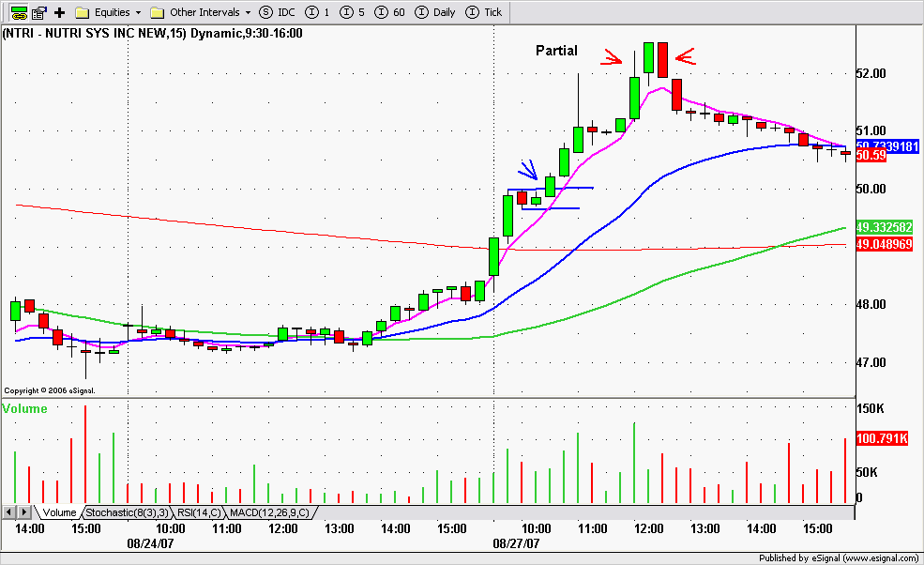924x565 pixels.
Task: Select the Volume study tab
Action: [59, 512]
